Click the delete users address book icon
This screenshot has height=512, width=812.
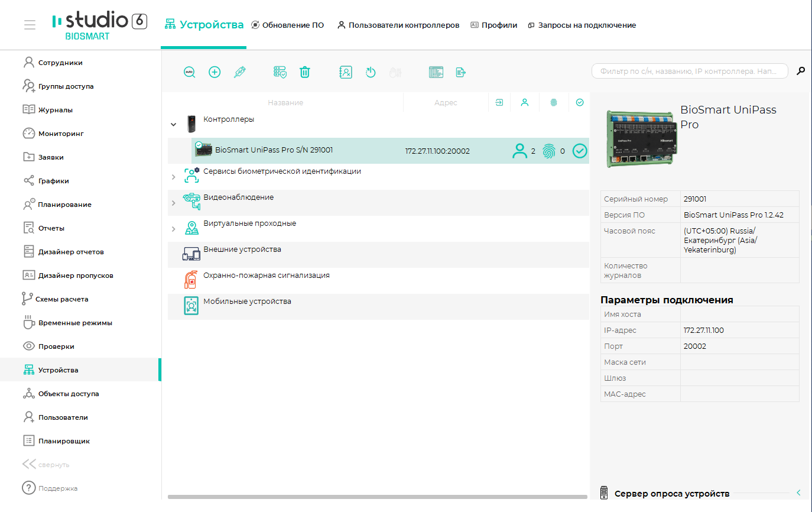click(346, 72)
